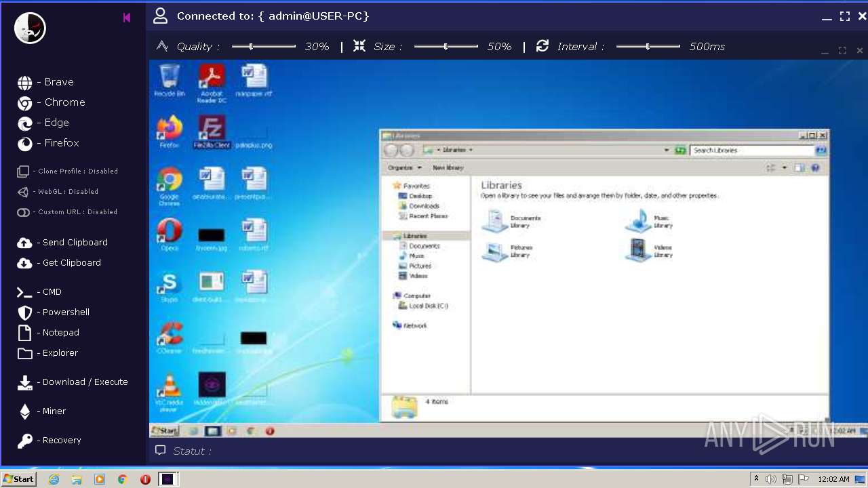Select remote Firefox desktop shortcut
The image size is (868, 488).
(x=170, y=131)
